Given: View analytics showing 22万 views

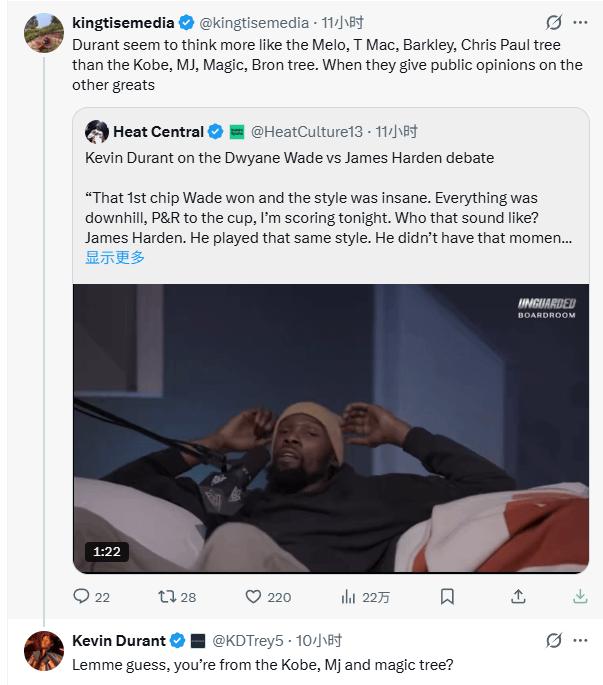Looking at the screenshot, I should point(349,596).
